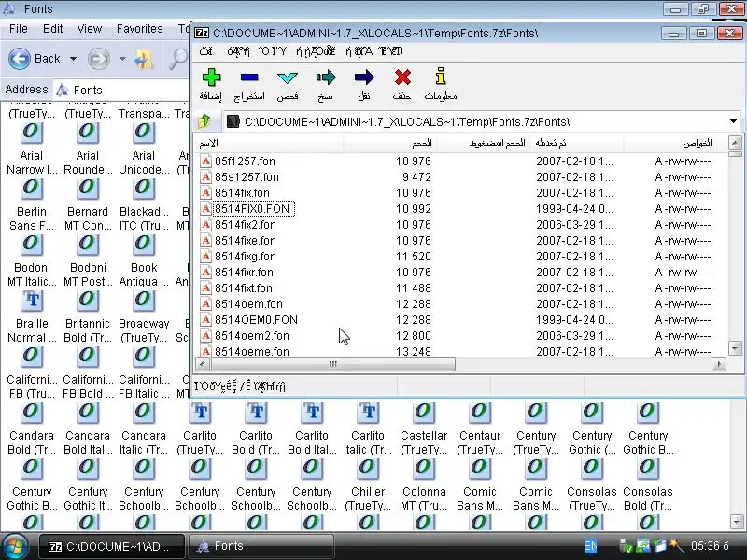Select file 8514fixr.fon

[x=244, y=273]
